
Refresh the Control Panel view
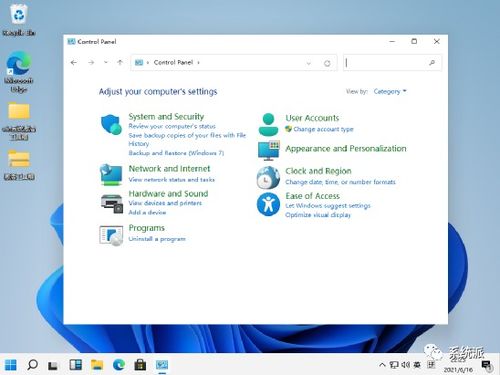[x=327, y=63]
